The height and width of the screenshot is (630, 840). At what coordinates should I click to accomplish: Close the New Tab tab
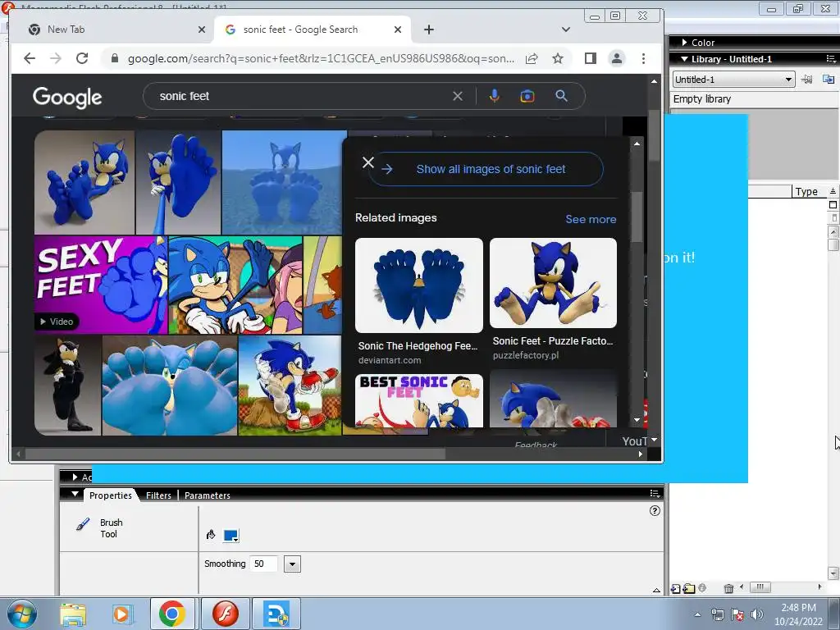click(202, 30)
